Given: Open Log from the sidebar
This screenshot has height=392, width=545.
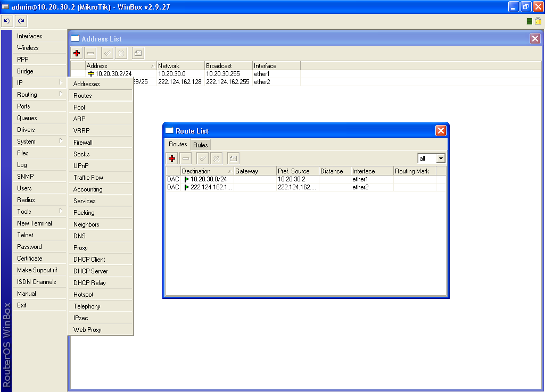Looking at the screenshot, I should (39, 165).
